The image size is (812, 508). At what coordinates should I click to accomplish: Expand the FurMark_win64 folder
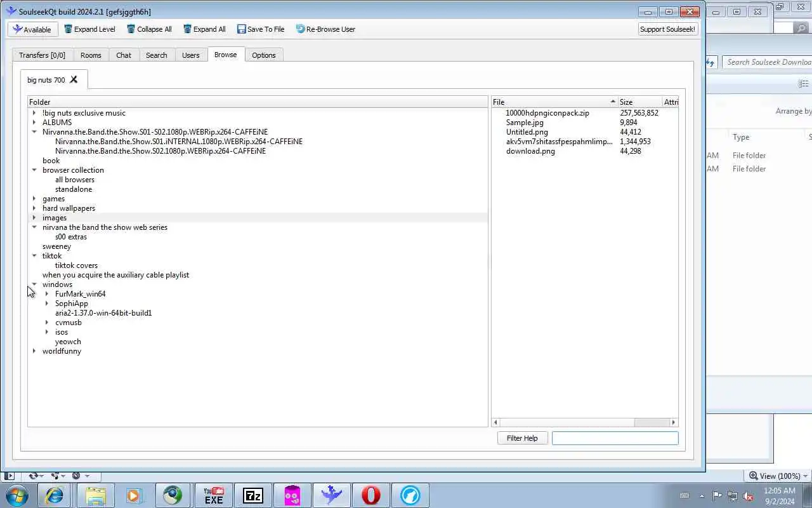47,294
